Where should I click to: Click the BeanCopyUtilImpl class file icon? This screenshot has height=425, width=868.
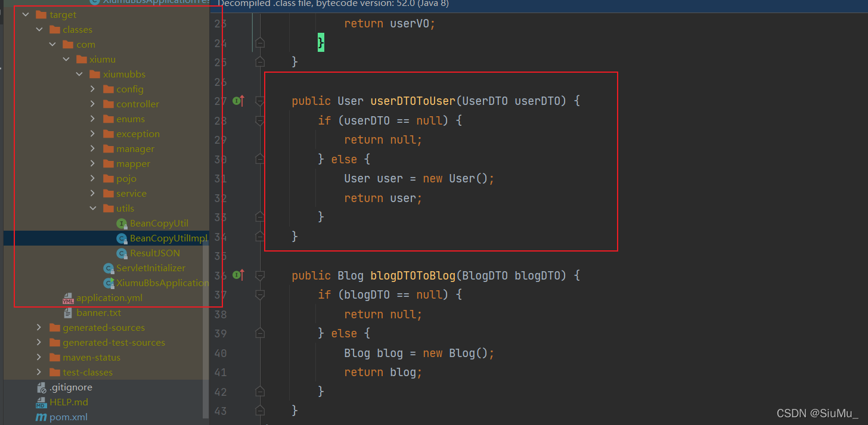[122, 238]
